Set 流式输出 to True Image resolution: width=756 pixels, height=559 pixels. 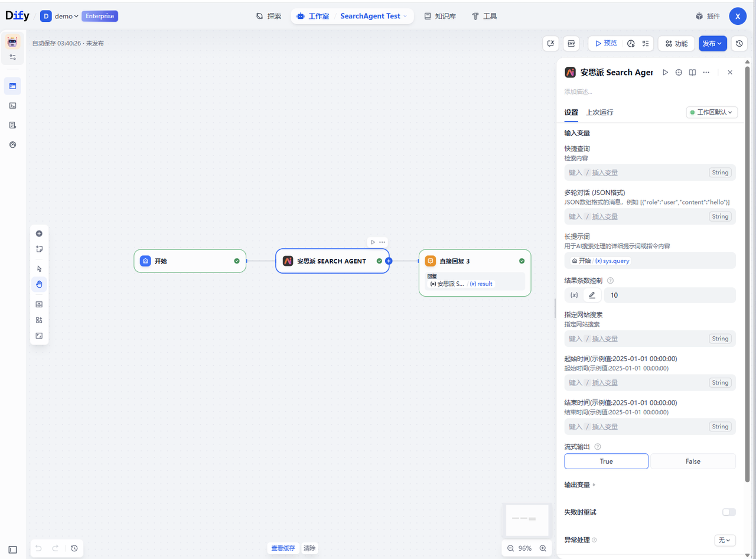(606, 461)
